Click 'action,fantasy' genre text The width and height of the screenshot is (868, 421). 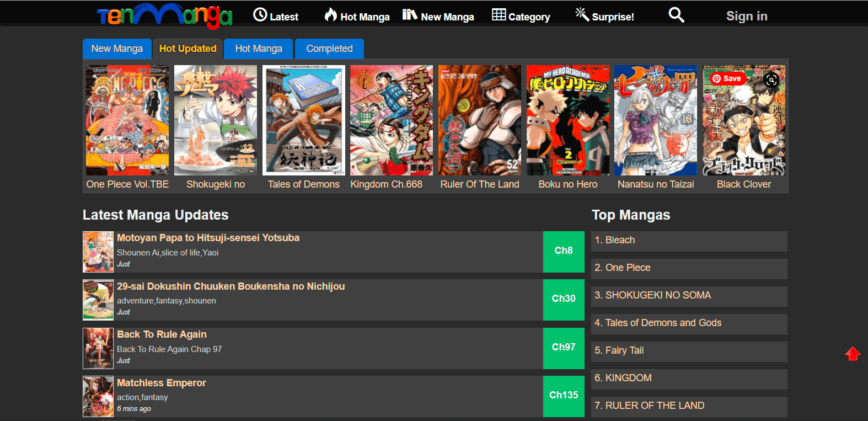(142, 397)
